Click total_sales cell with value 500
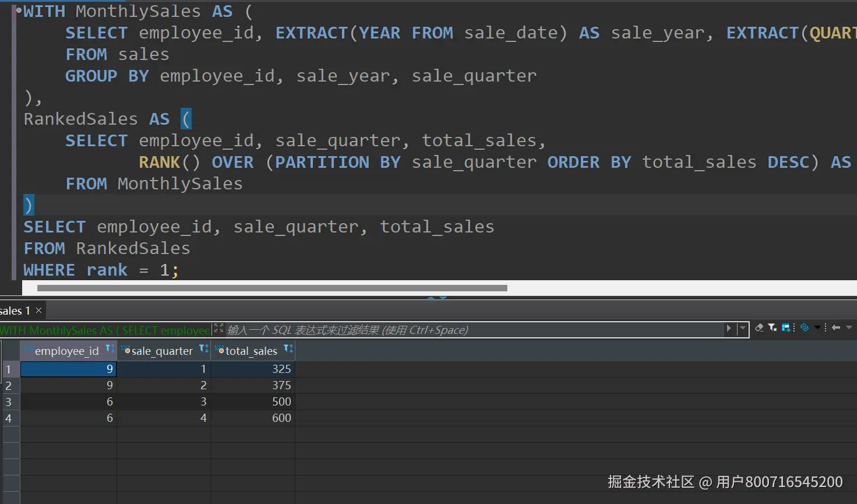 point(253,402)
